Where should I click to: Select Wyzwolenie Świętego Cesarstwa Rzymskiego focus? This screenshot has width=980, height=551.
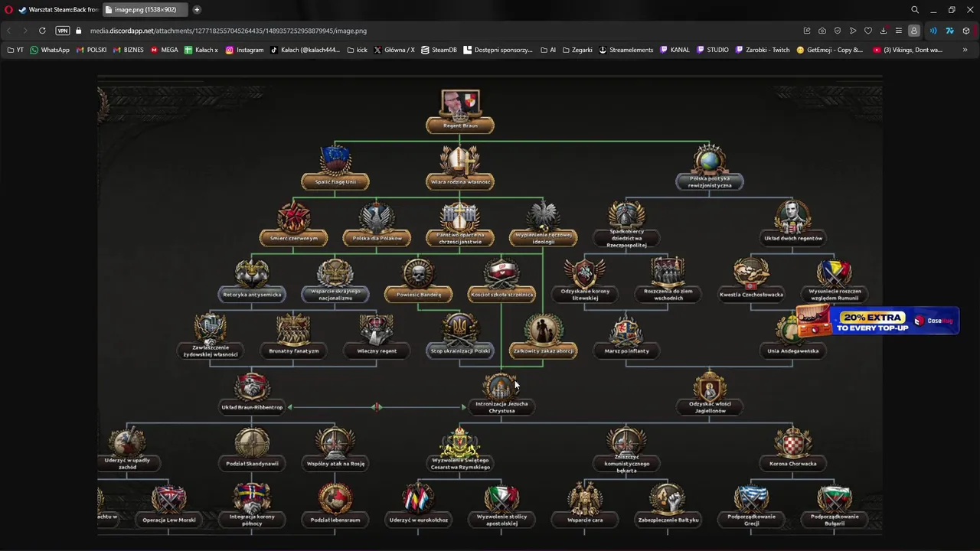459,450
